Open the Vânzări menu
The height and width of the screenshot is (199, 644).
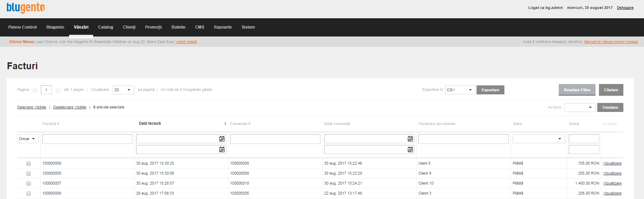[x=81, y=27]
